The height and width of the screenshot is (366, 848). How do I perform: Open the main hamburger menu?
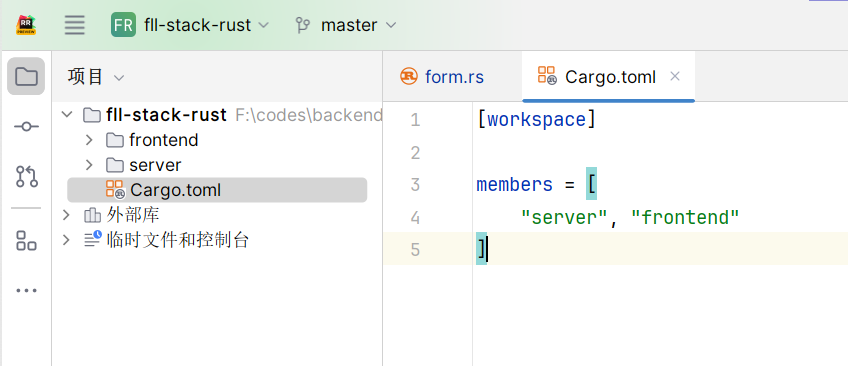[x=75, y=25]
